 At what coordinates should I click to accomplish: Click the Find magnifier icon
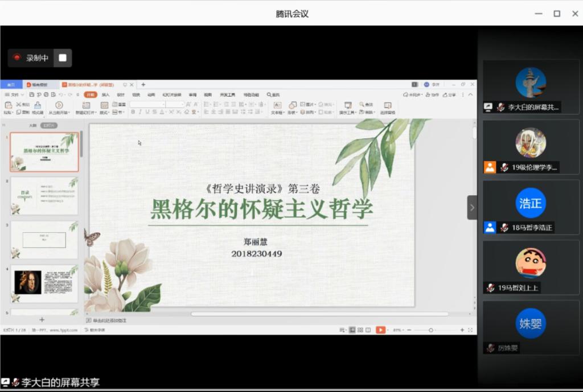click(x=362, y=105)
